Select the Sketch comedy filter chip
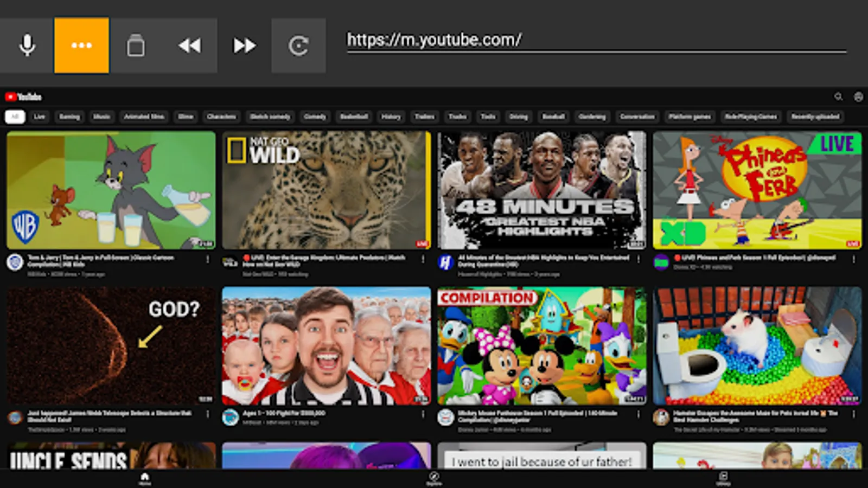 (x=270, y=117)
